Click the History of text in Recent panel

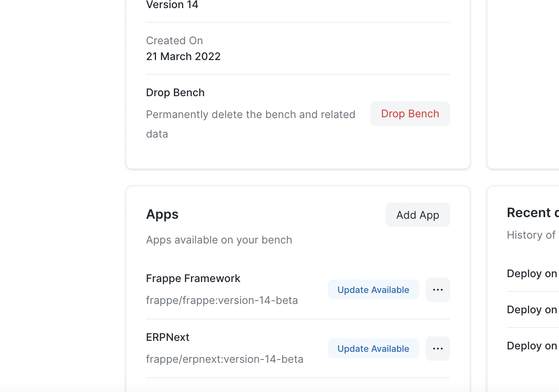(x=531, y=235)
